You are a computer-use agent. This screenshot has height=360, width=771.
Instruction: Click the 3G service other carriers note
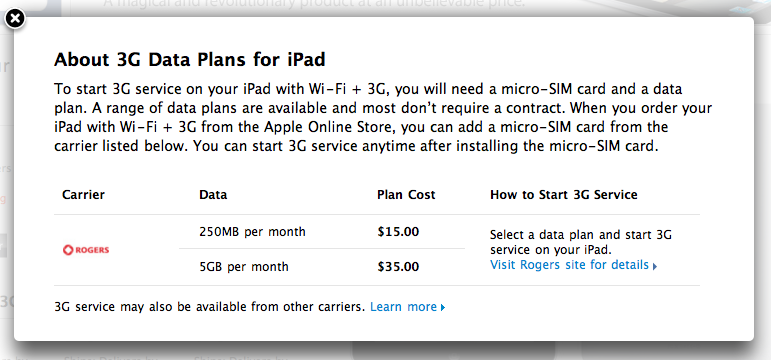pyautogui.click(x=209, y=307)
